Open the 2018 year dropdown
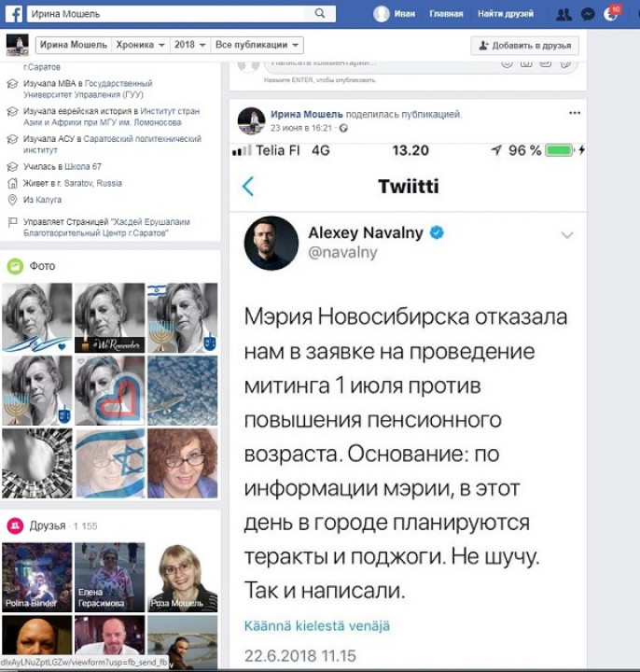640x672 pixels. click(x=190, y=45)
